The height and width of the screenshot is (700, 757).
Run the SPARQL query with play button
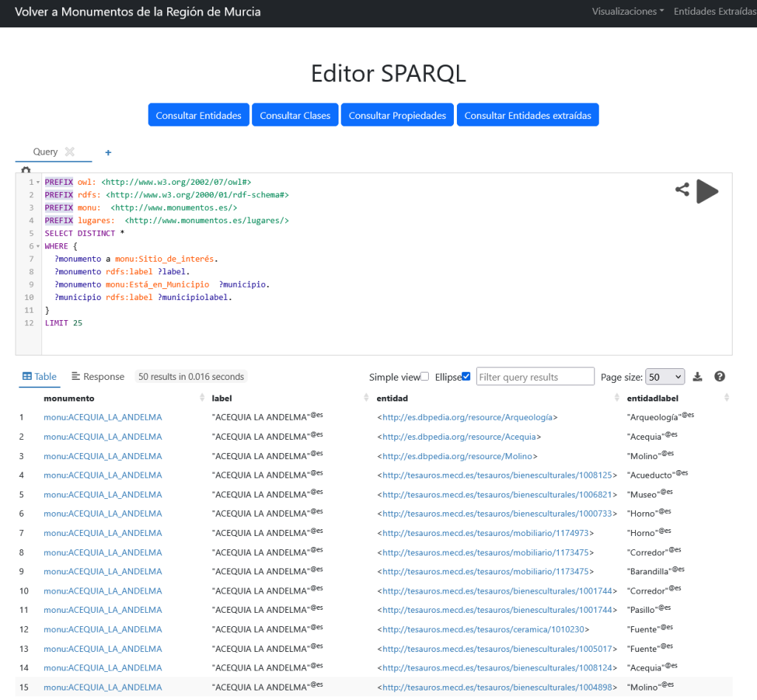point(707,191)
